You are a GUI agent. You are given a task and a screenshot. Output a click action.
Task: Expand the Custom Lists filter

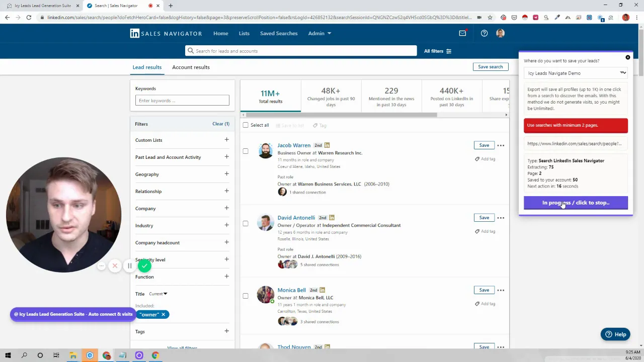pos(226,140)
